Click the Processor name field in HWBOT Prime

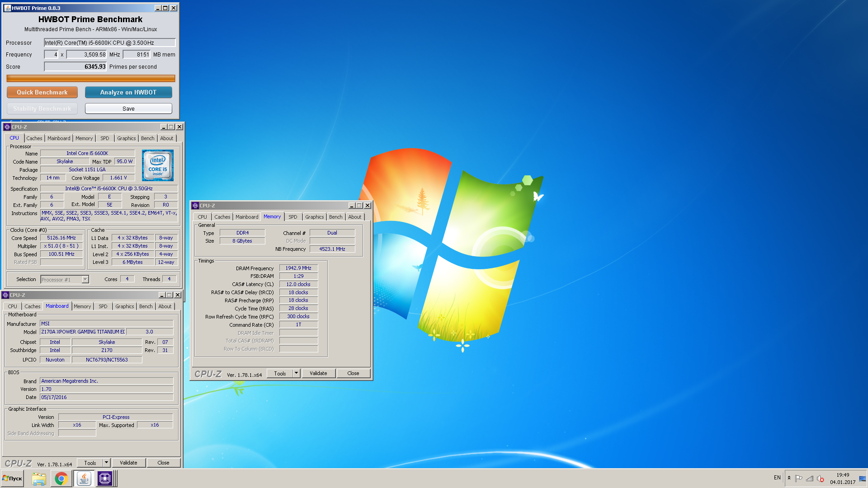[x=109, y=42]
